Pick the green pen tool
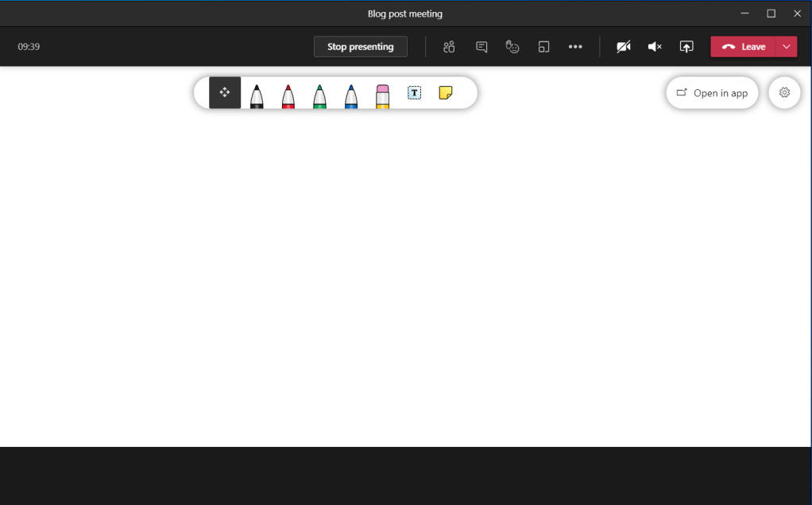 pos(319,95)
